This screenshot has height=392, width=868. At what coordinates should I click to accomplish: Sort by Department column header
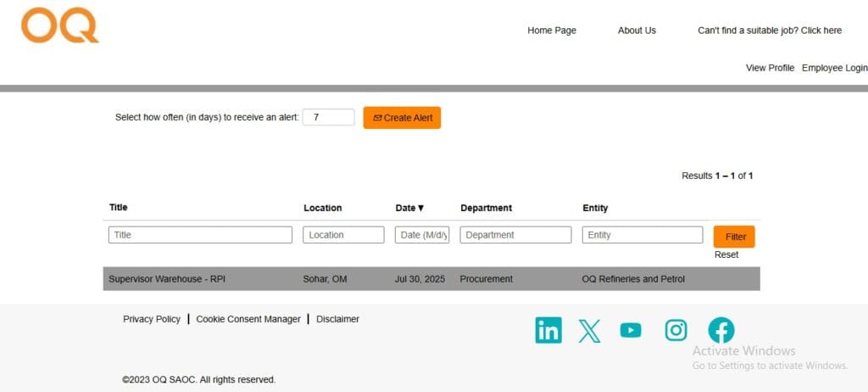(486, 208)
